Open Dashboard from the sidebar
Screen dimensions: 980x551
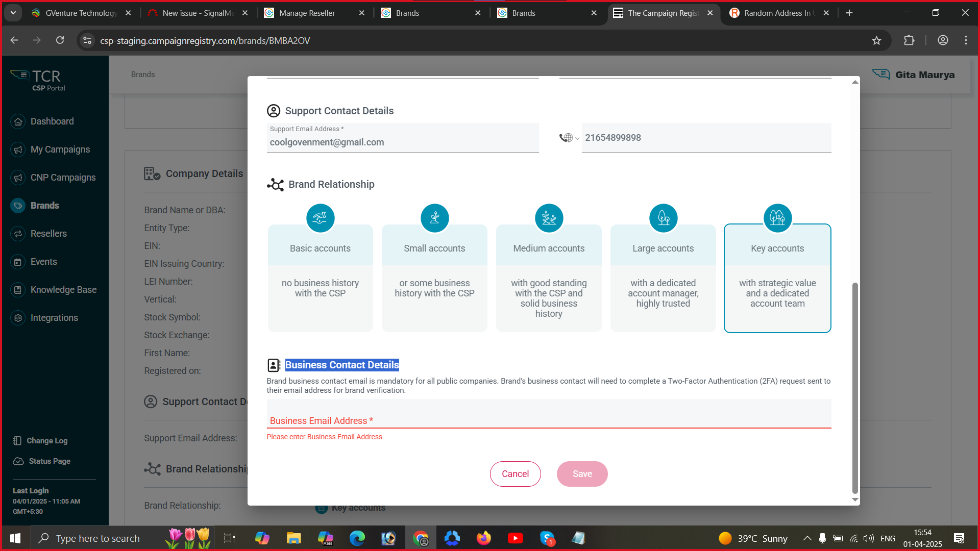(x=52, y=121)
